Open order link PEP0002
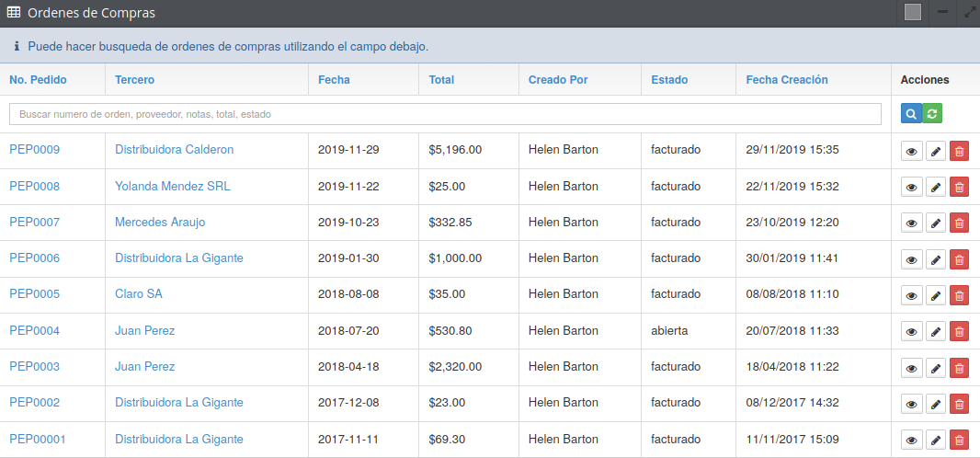980x458 pixels. [35, 403]
